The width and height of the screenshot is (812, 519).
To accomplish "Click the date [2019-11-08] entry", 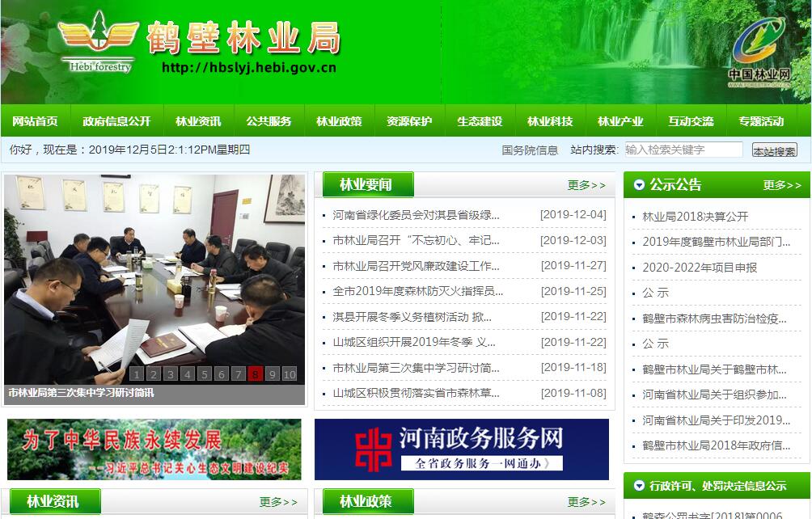I will [573, 393].
